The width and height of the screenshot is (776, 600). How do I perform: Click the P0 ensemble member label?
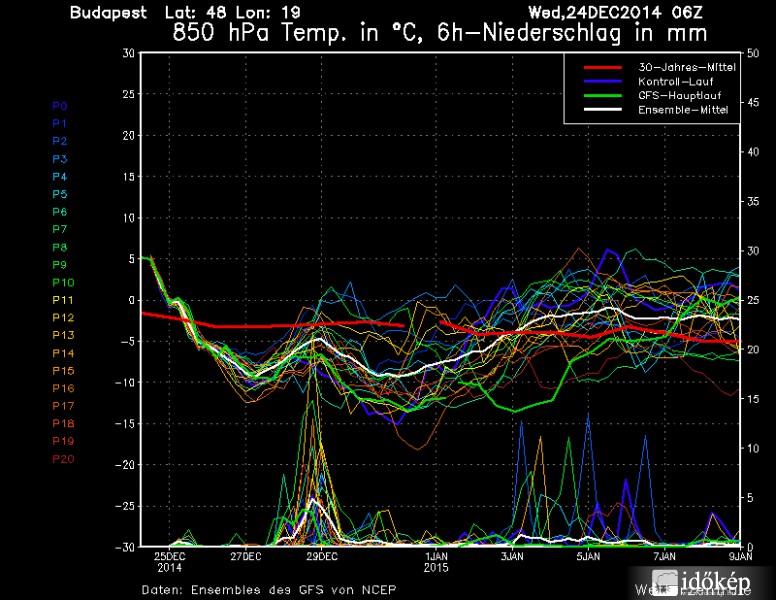coord(60,106)
